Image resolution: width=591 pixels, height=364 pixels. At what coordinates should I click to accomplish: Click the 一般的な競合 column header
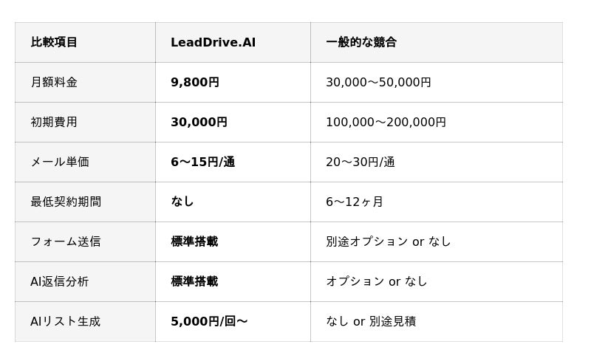(361, 42)
